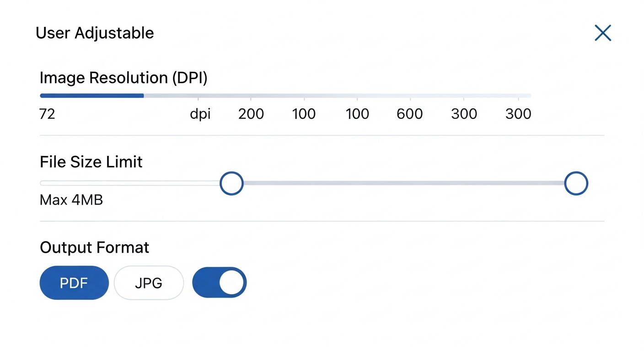The image size is (644, 351).
Task: Pick the 100 mark just right of 200
Action: pyautogui.click(x=304, y=113)
